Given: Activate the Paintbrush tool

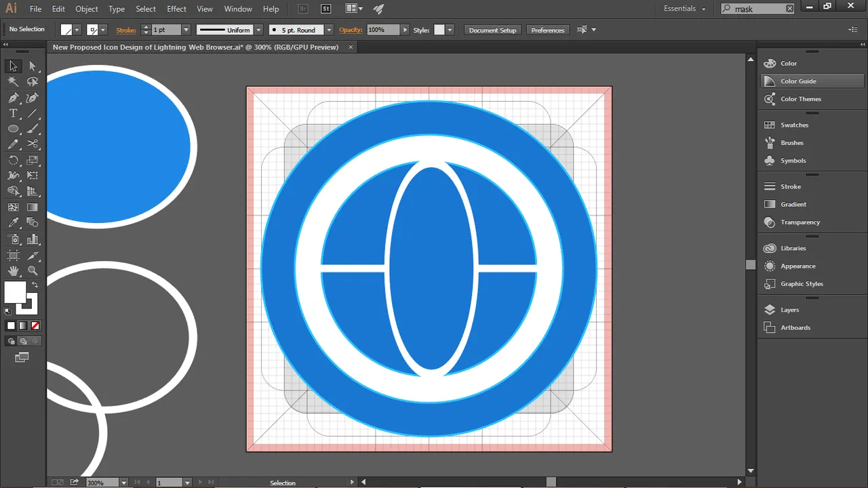Looking at the screenshot, I should point(33,129).
